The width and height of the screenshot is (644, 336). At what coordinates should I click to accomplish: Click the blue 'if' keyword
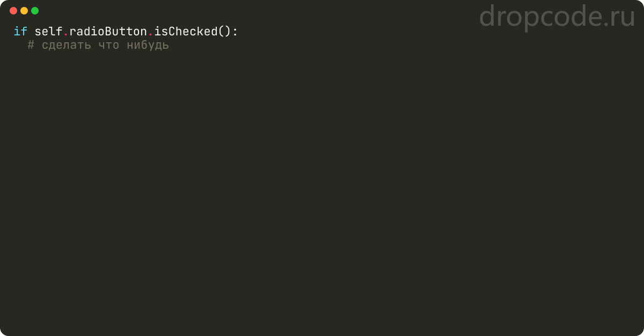[20, 32]
